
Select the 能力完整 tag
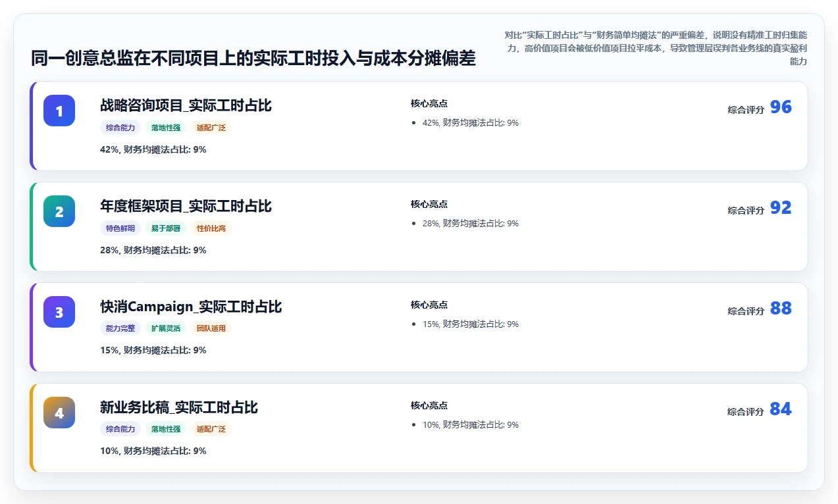coord(120,328)
